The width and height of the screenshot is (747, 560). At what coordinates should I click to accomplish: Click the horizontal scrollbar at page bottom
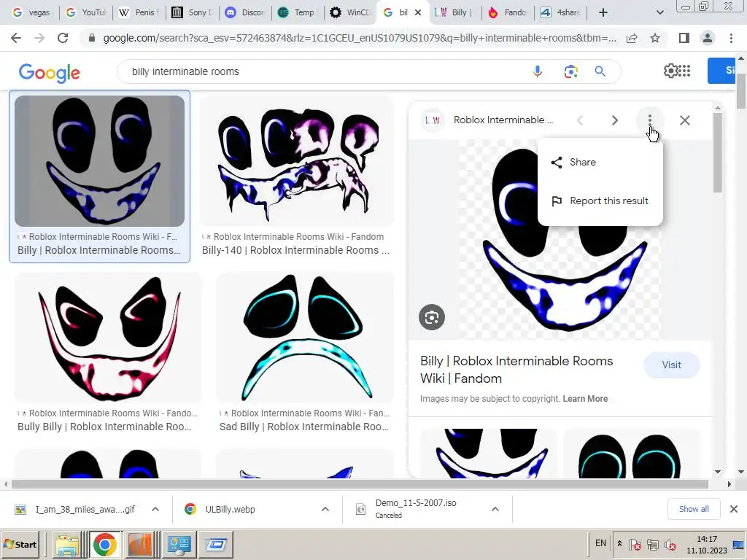(x=360, y=484)
